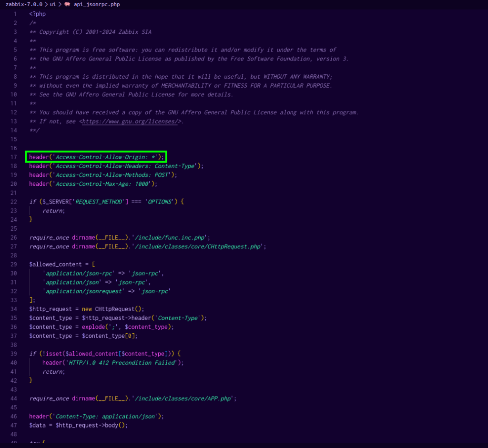
Task: Click the CHttpRequest.php include path
Action: click(197, 246)
